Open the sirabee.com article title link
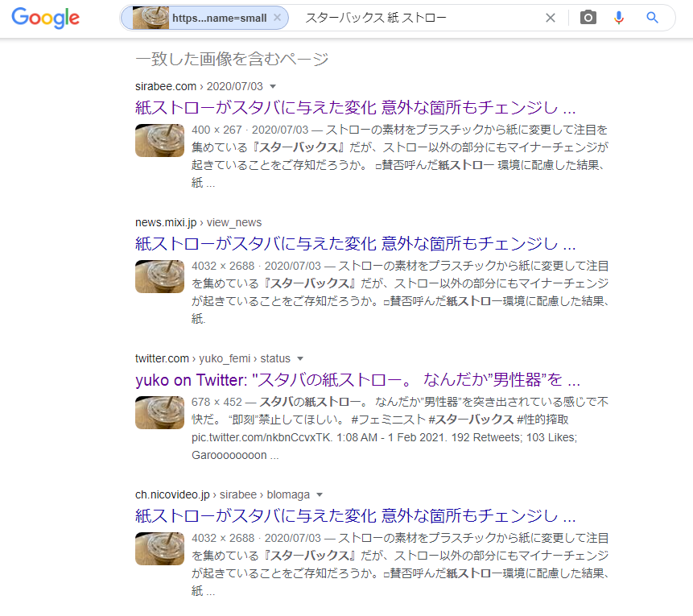Screen dimensions: 693x616 [355, 107]
